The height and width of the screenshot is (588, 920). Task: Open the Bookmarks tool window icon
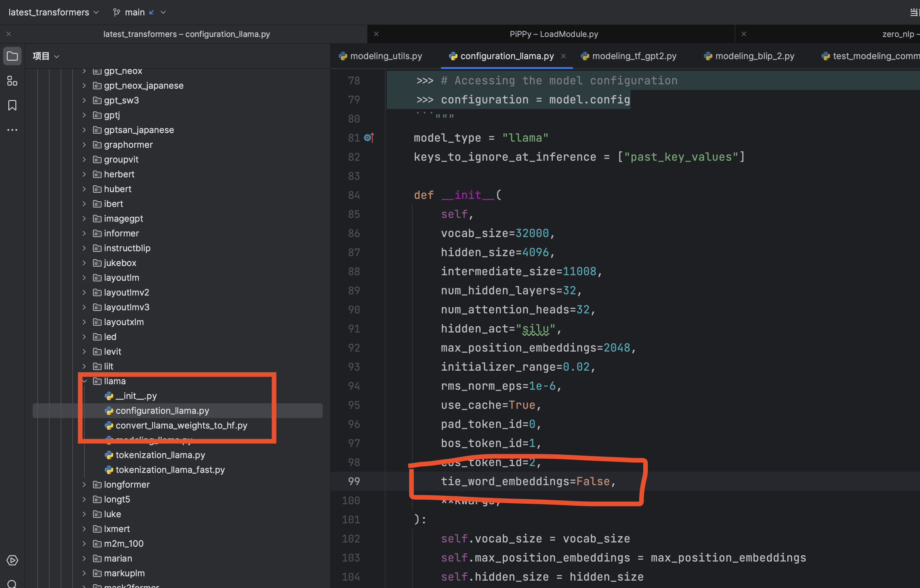click(12, 105)
